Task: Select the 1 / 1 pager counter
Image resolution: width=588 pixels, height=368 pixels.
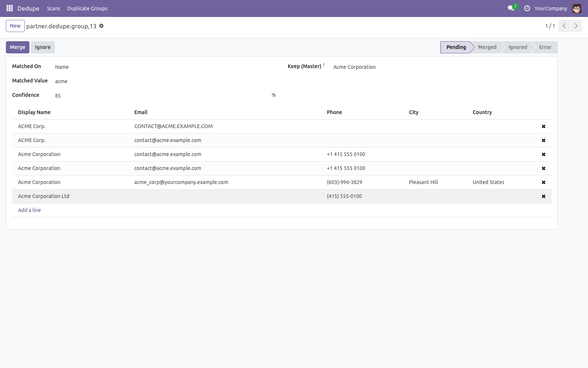Action: pos(550,26)
